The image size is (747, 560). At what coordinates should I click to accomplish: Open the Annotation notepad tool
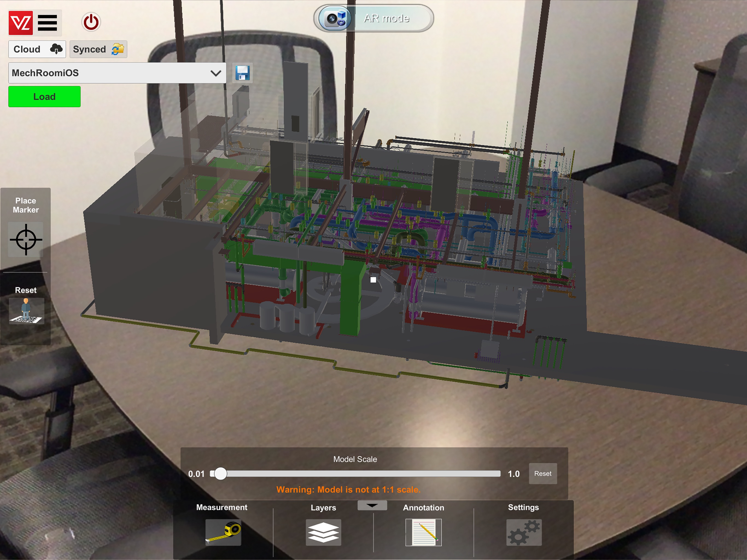click(x=424, y=532)
